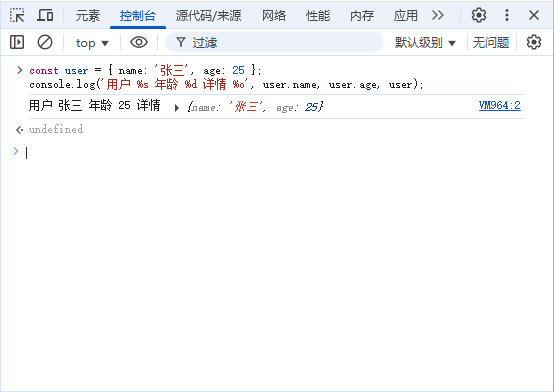Select the 控制台 tab
The image size is (554, 392).
click(138, 16)
